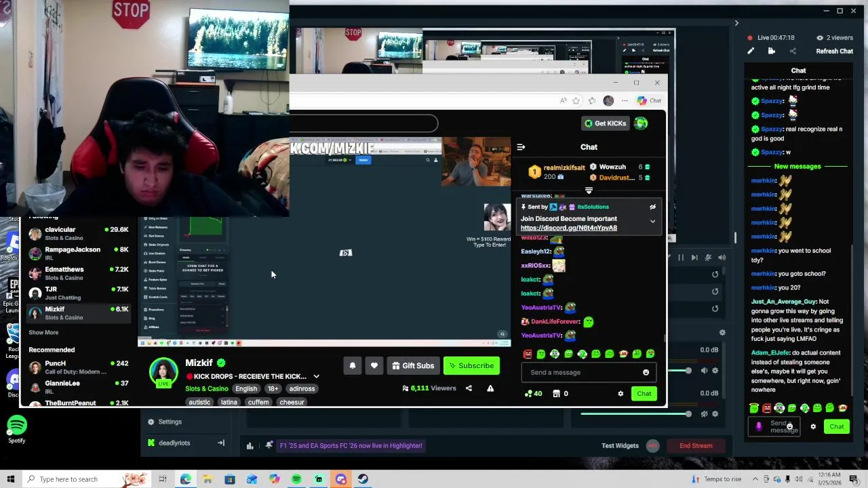Click the channel points icon showing 40
The width and height of the screenshot is (868, 488).
pos(529,394)
